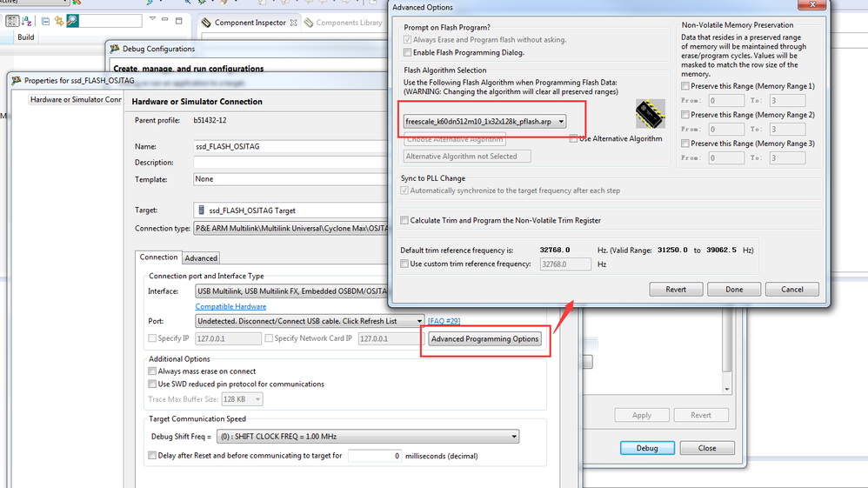The width and height of the screenshot is (868, 488).
Task: Check Preserve this Range Memory Range 1
Action: click(685, 86)
